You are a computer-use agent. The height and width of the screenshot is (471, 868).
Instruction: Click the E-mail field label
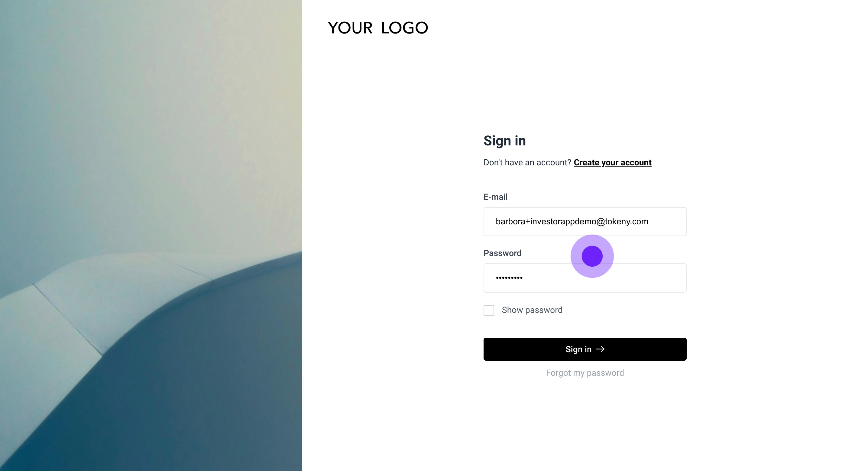click(x=495, y=197)
